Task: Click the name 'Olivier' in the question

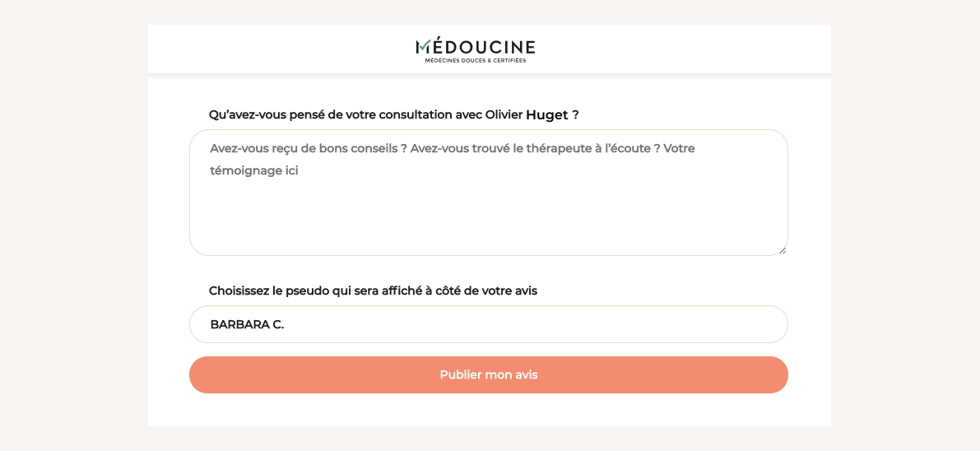Action: click(x=504, y=114)
